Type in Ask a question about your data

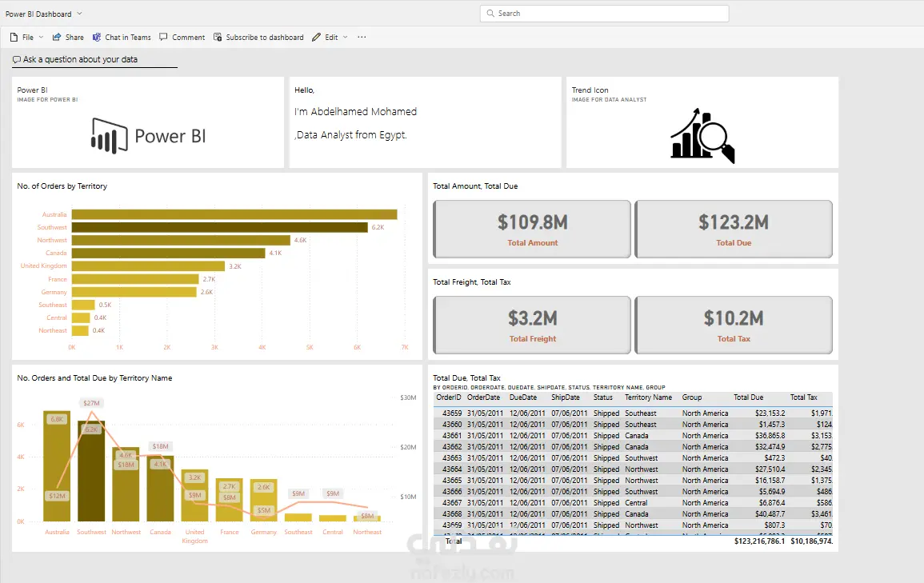(94, 60)
